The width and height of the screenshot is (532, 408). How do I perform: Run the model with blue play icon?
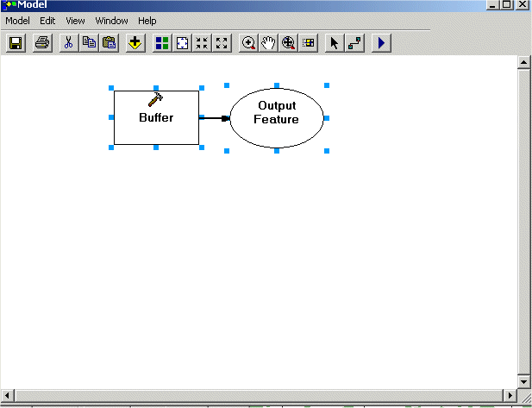[381, 43]
